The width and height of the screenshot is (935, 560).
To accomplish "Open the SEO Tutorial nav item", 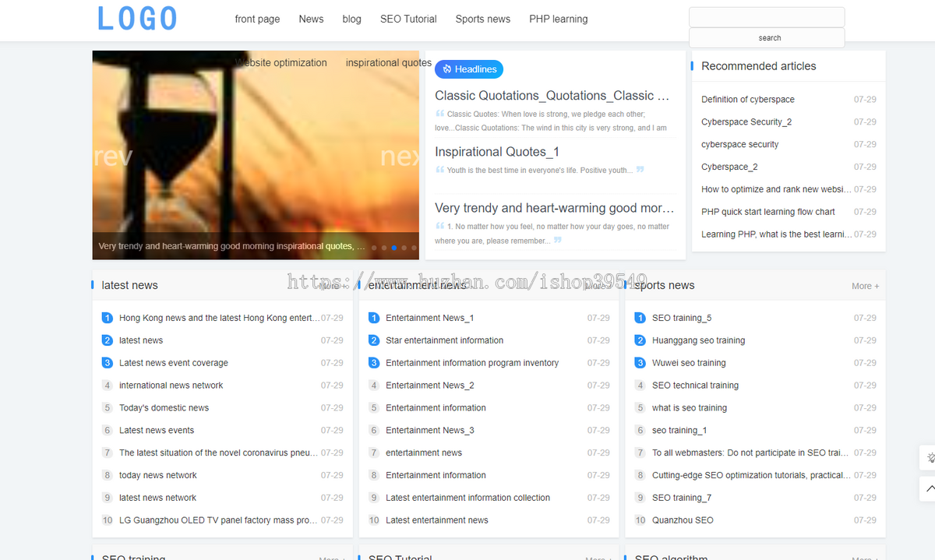I will coord(408,19).
